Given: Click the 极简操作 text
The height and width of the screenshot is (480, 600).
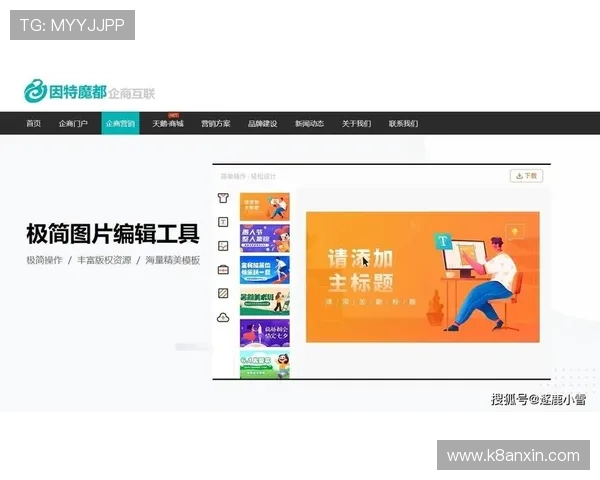Looking at the screenshot, I should 44,260.
